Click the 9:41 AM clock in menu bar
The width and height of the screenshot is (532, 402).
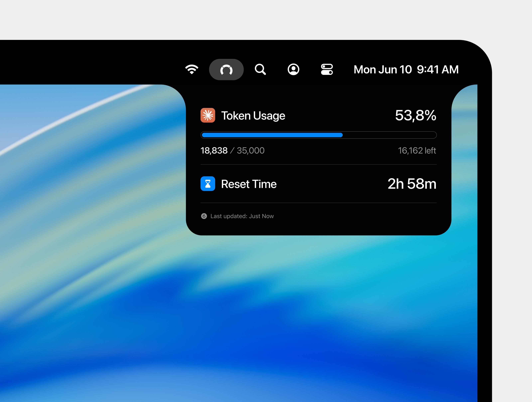pos(438,69)
